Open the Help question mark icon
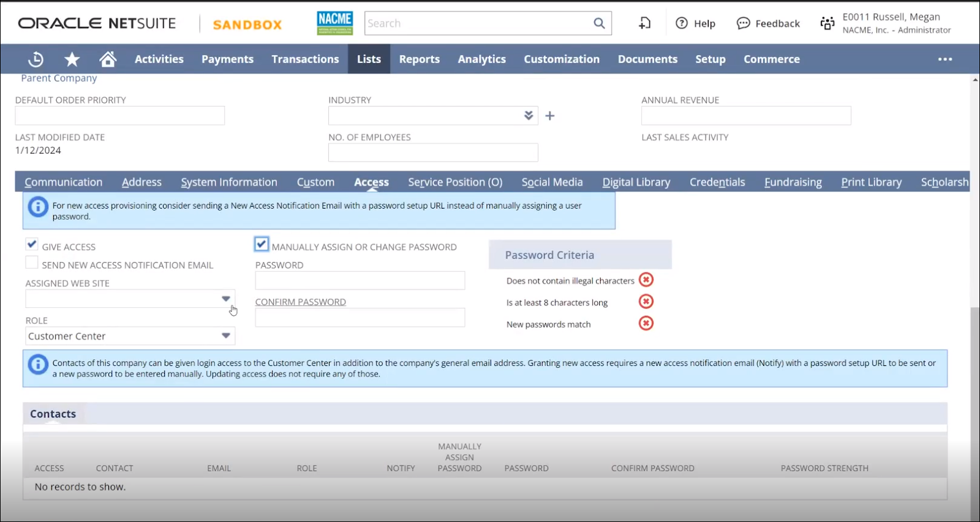The width and height of the screenshot is (980, 522). pos(681,23)
